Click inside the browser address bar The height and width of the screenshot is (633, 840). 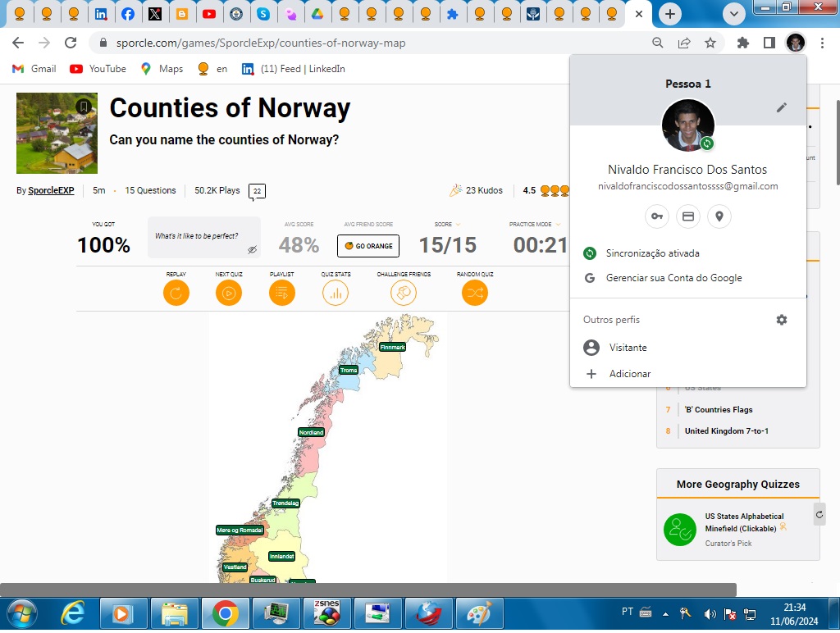click(328, 43)
